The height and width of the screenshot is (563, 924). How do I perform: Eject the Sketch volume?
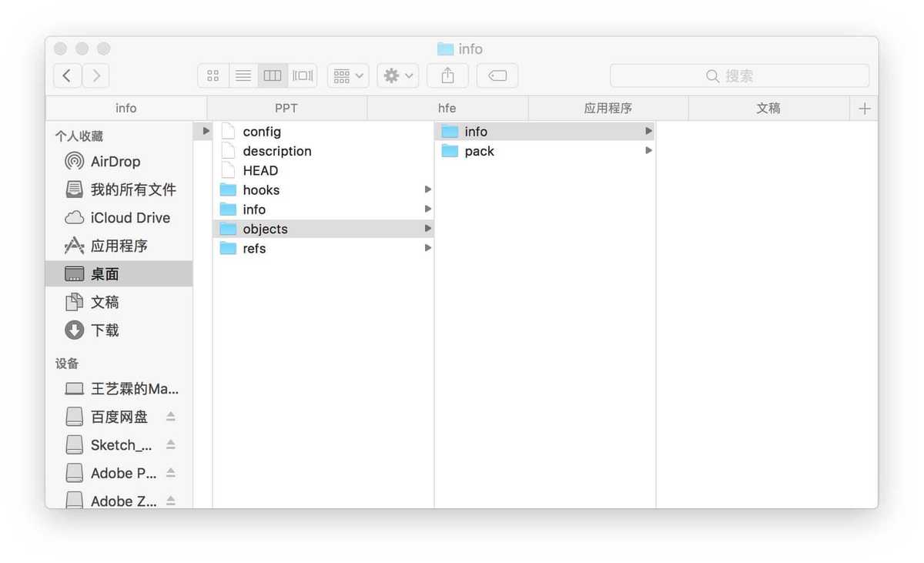coord(171,445)
